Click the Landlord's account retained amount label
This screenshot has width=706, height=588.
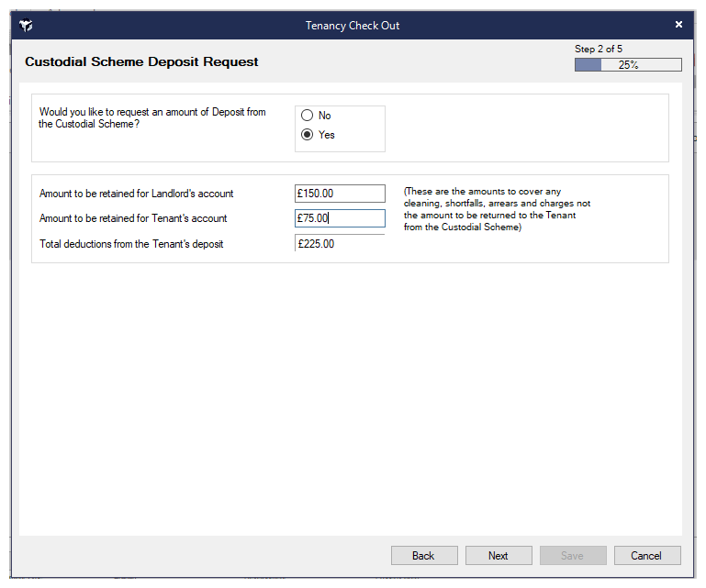click(x=136, y=194)
